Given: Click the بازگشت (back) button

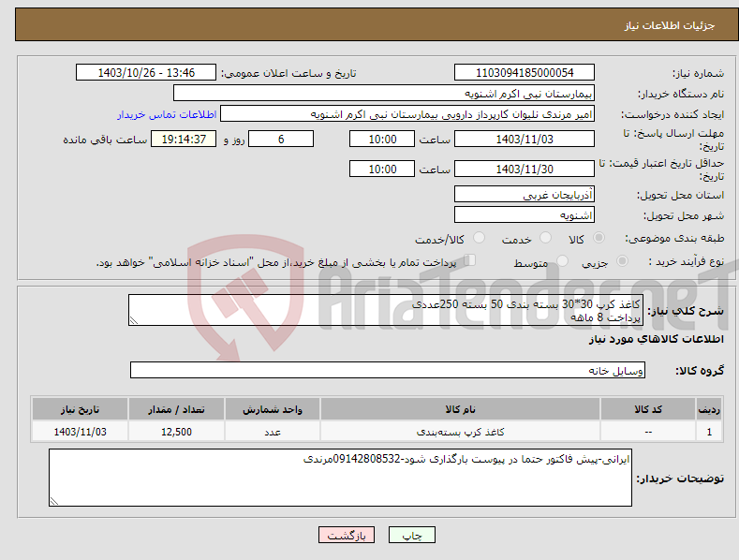Looking at the screenshot, I should coord(347,535).
